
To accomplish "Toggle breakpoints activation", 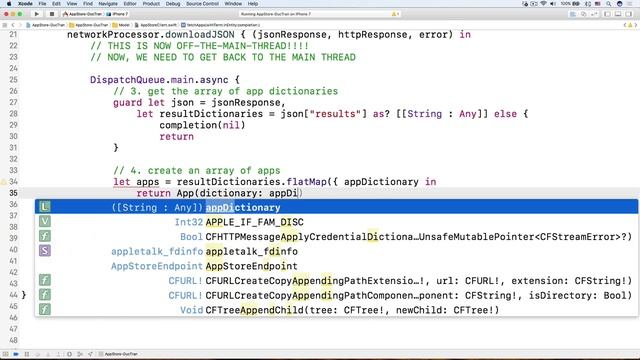I will 16,354.
